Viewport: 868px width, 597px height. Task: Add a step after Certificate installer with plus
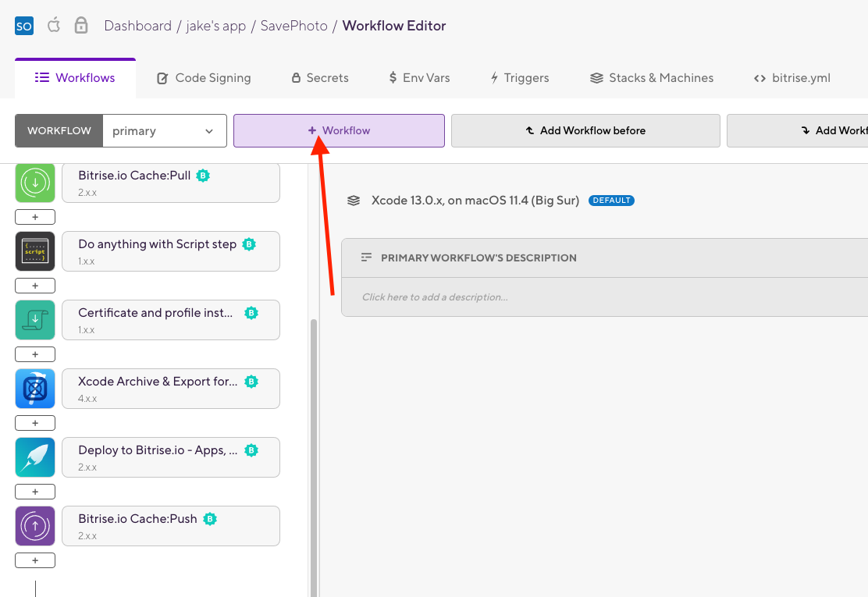35,354
